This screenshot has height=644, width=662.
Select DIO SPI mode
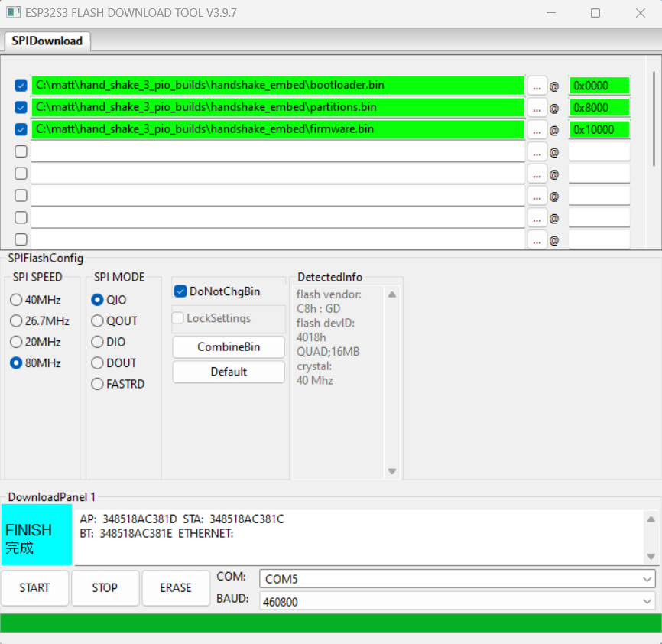pyautogui.click(x=97, y=342)
